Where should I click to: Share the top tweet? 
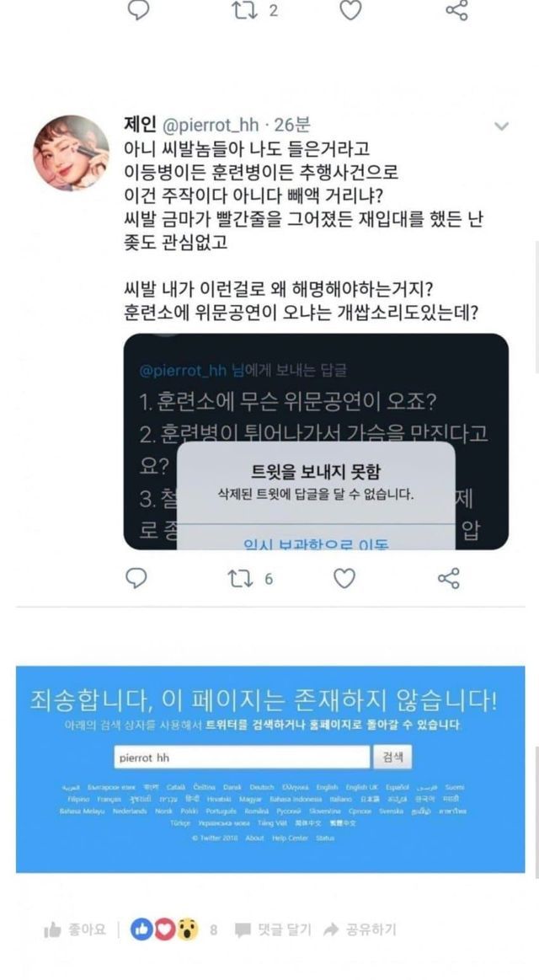456,10
